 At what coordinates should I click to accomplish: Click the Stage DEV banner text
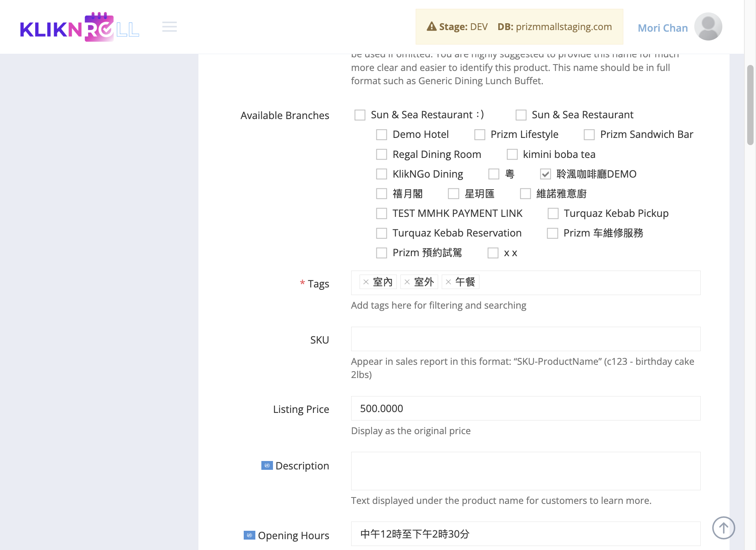[x=463, y=27]
